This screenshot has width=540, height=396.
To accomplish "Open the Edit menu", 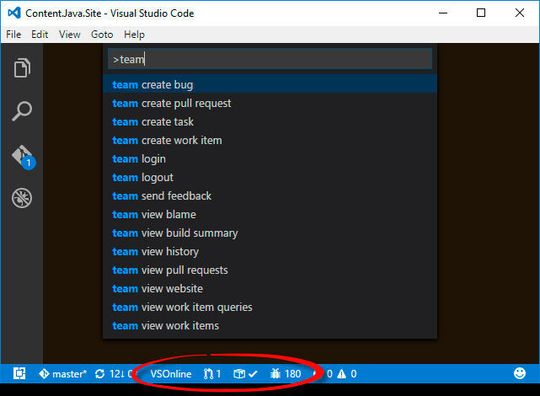I will [x=40, y=34].
